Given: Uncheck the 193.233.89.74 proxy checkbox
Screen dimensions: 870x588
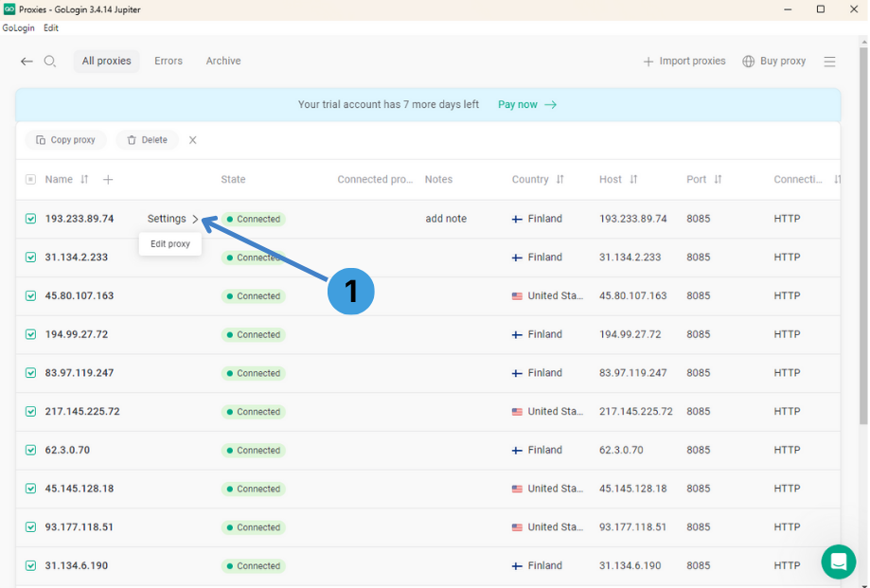Looking at the screenshot, I should 30,219.
